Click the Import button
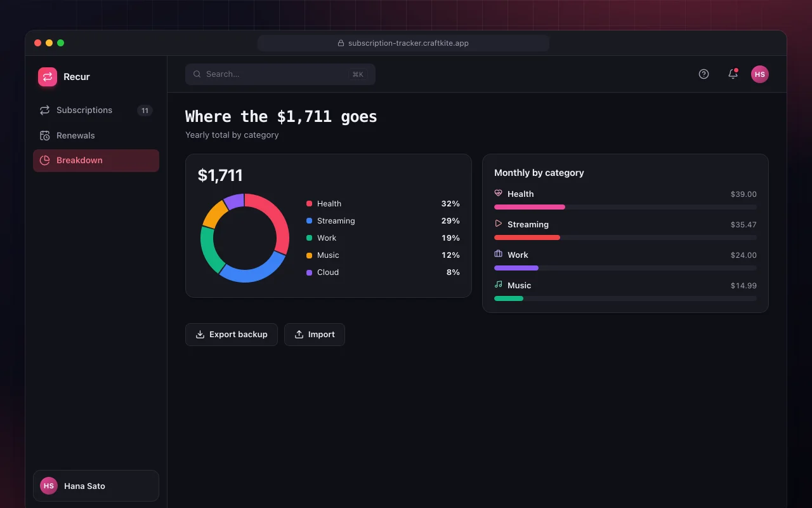Screen dimensions: 812x508 (315, 335)
